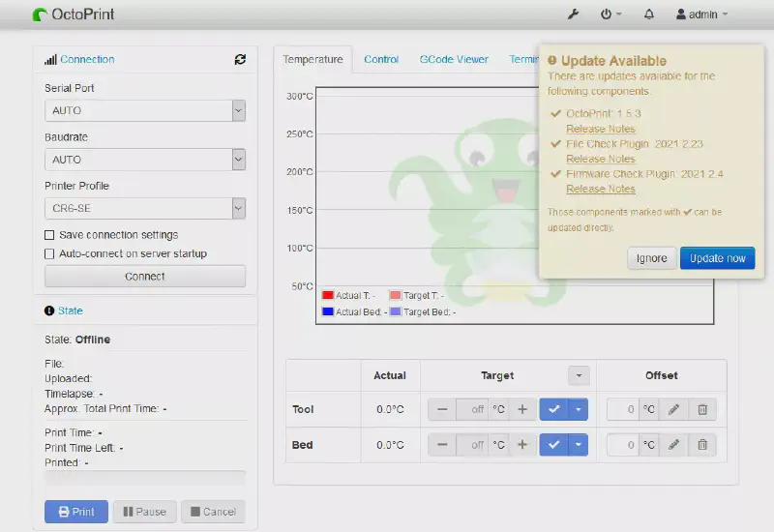Click the blue Actual Bed legend swatch

click(328, 311)
